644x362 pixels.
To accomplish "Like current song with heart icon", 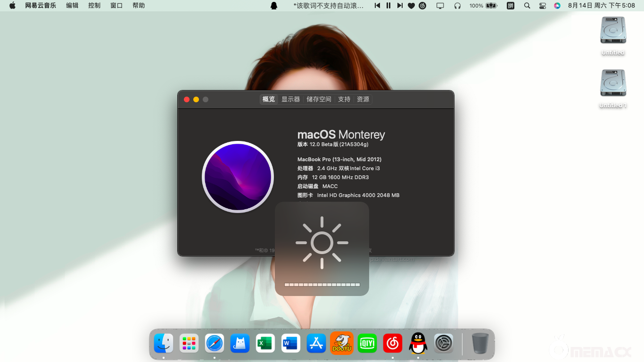I will (411, 6).
